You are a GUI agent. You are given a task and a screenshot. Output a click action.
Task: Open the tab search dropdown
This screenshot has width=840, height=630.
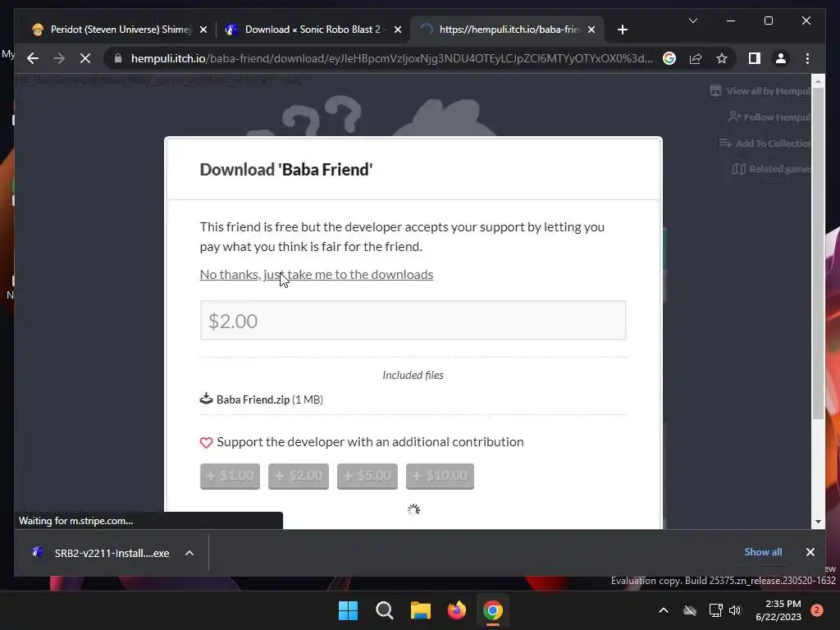(692, 21)
